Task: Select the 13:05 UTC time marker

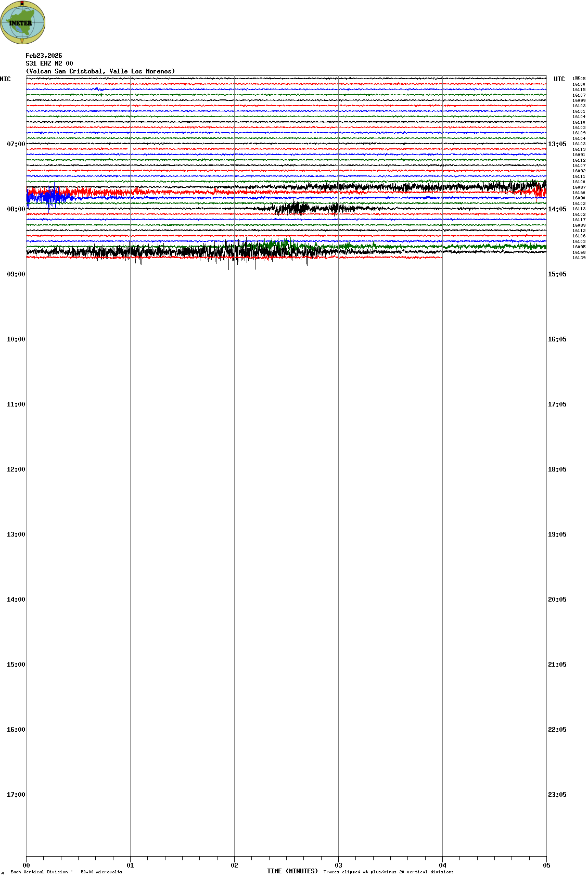Action: (x=557, y=144)
